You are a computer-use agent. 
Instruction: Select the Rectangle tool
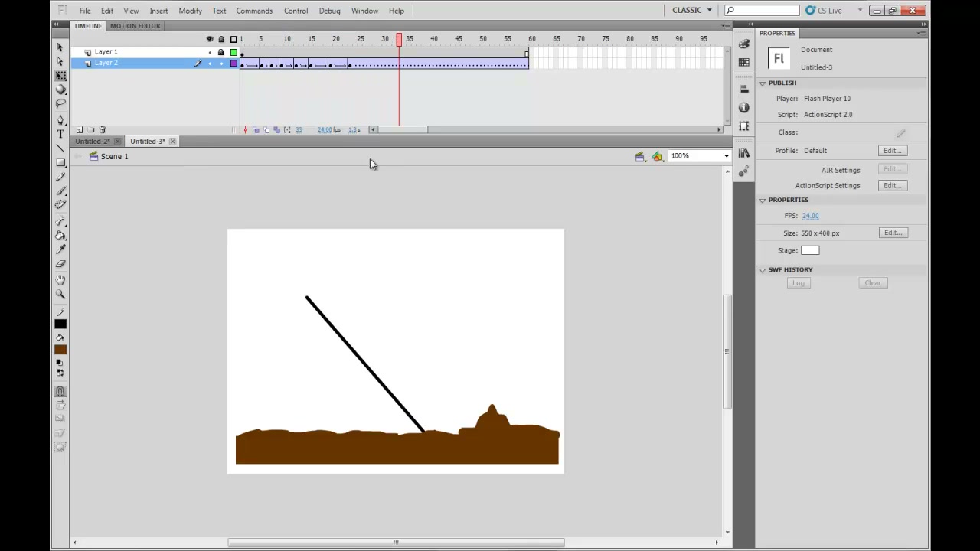tap(60, 162)
